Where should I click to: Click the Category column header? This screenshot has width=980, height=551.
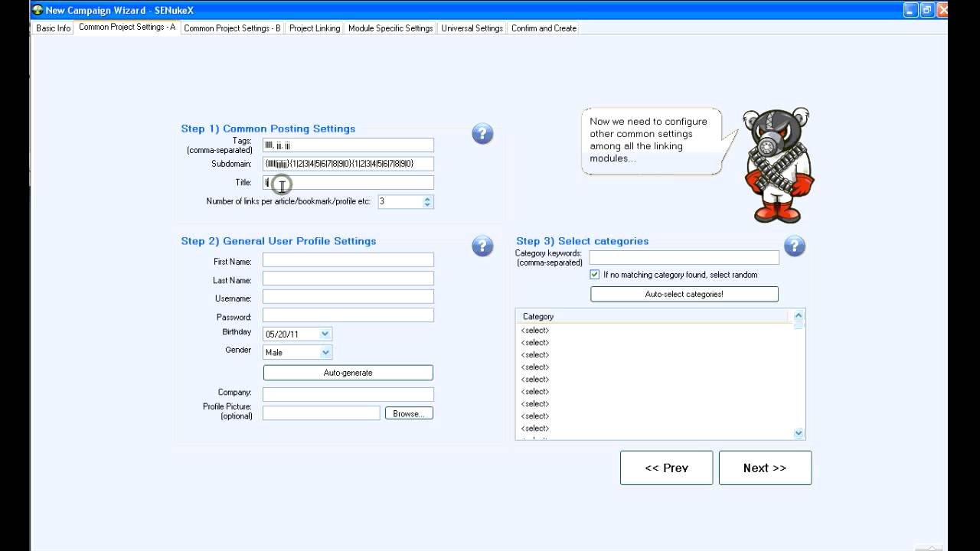tap(652, 316)
